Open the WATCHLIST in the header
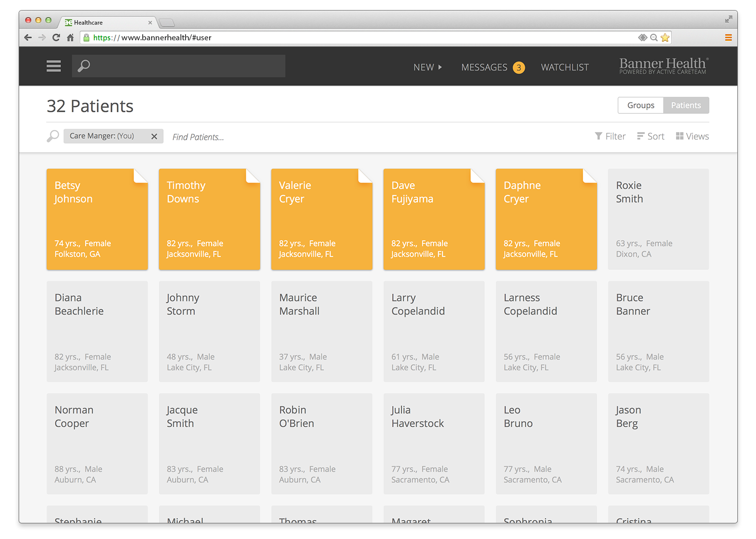Screen dimensions: 756x539 pos(564,67)
